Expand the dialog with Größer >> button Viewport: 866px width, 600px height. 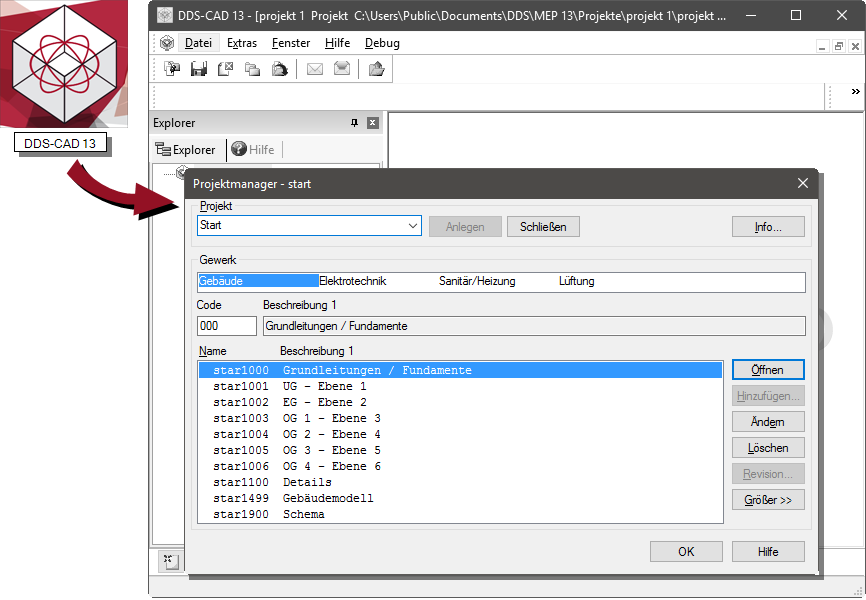coord(767,499)
